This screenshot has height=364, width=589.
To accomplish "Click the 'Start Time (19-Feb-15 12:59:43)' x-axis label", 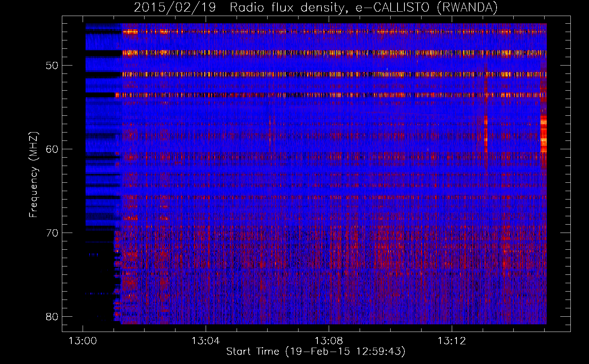I will point(316,352).
